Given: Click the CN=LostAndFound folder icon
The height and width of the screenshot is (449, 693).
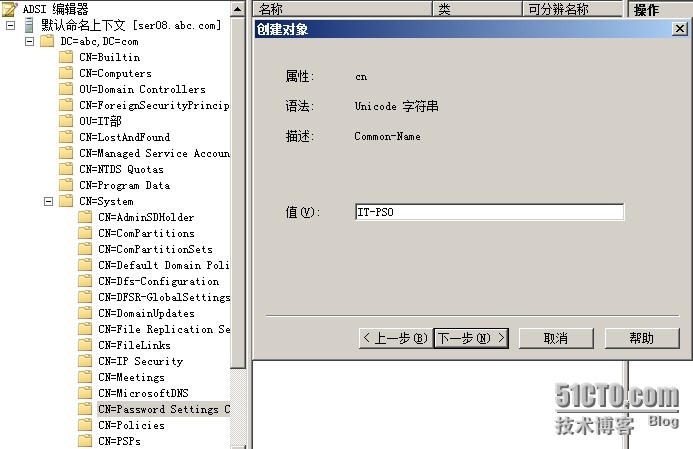Looking at the screenshot, I should (x=66, y=137).
